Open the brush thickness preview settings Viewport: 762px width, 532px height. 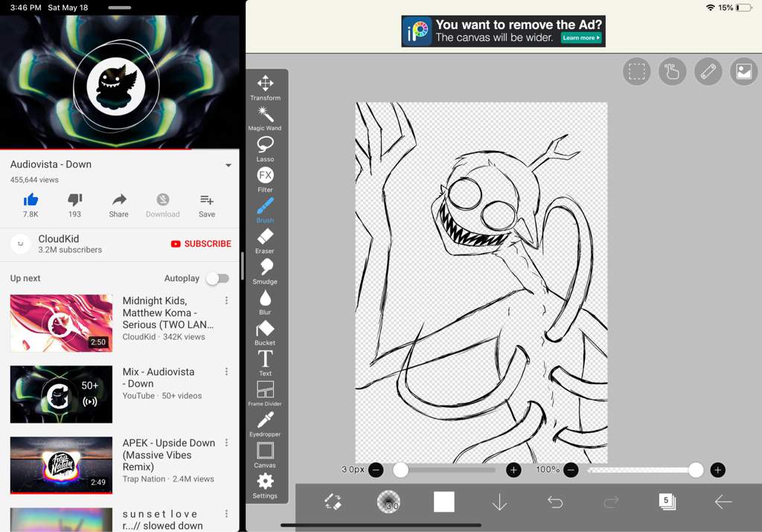tap(388, 501)
